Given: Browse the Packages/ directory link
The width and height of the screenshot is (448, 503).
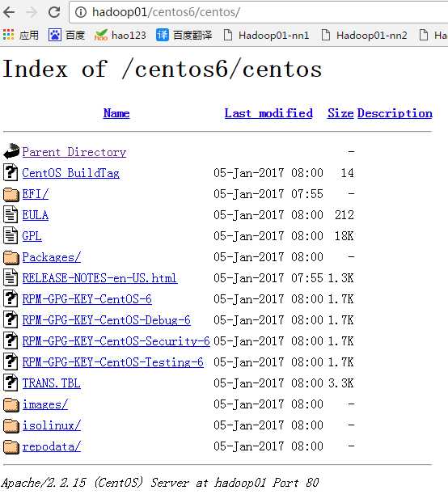Looking at the screenshot, I should 51,257.
